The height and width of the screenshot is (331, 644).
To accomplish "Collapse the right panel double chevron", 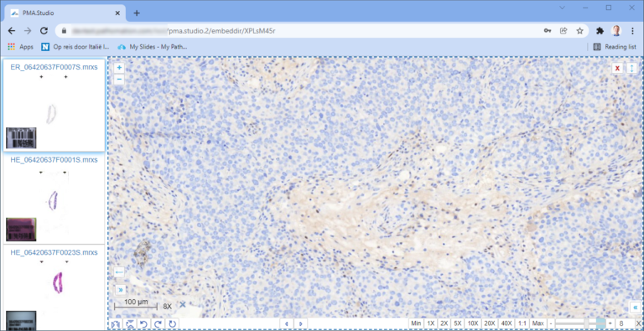I will [x=635, y=308].
